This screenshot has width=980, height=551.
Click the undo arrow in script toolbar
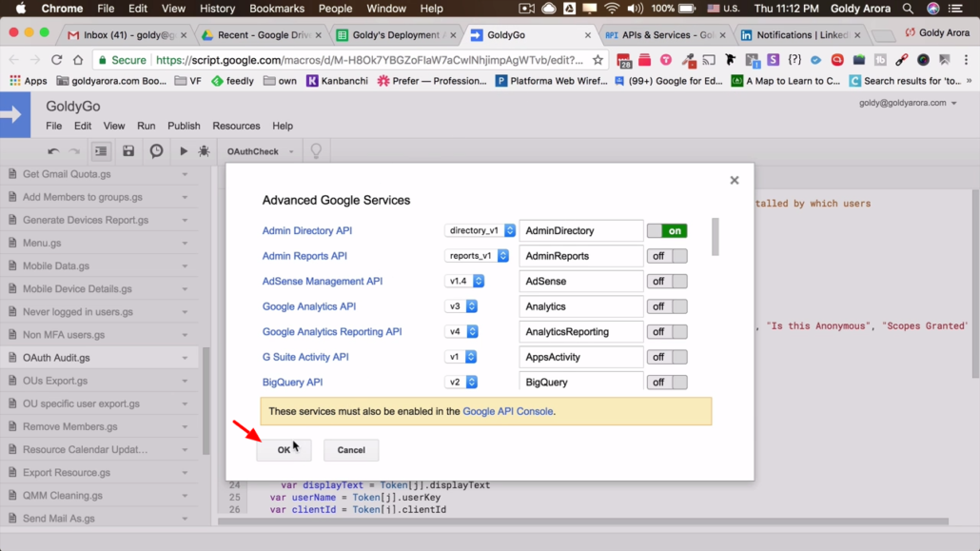(53, 151)
